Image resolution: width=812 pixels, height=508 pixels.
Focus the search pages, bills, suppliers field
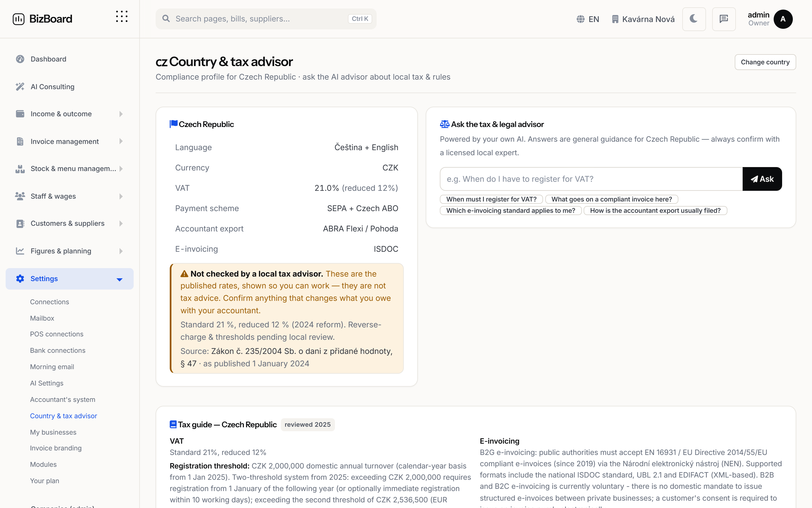click(x=266, y=19)
